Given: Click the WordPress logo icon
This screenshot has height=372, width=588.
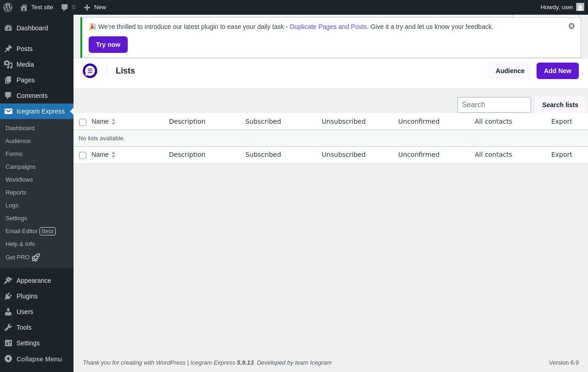Looking at the screenshot, I should [8, 7].
